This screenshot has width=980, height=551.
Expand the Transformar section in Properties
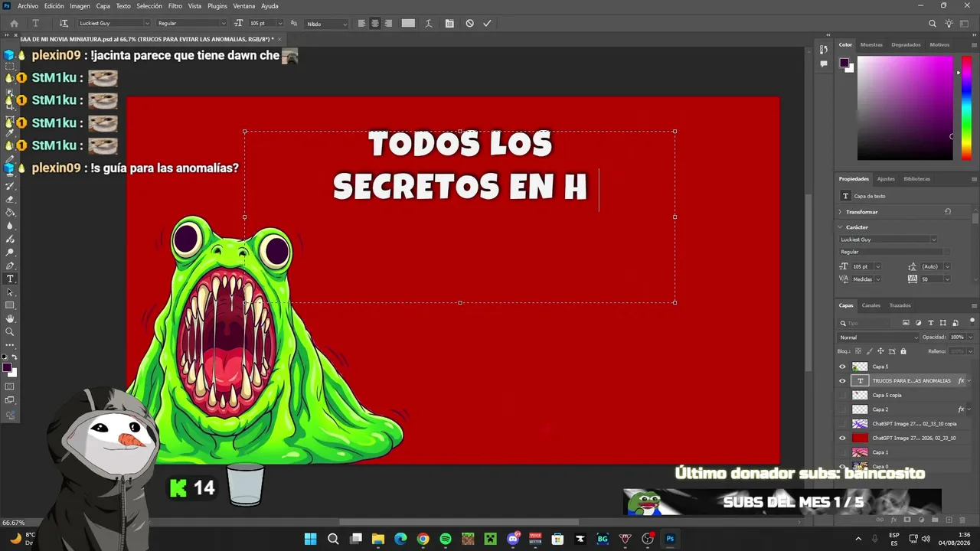point(840,212)
